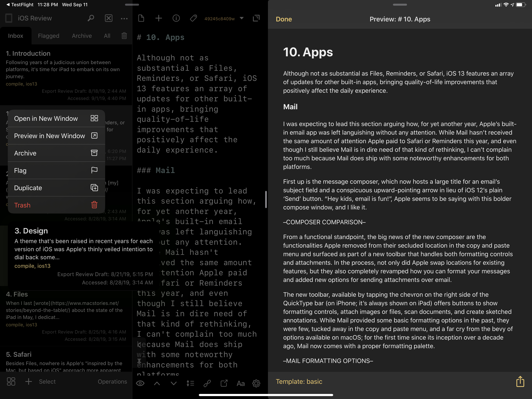Open the trash tab icon

pos(124,36)
